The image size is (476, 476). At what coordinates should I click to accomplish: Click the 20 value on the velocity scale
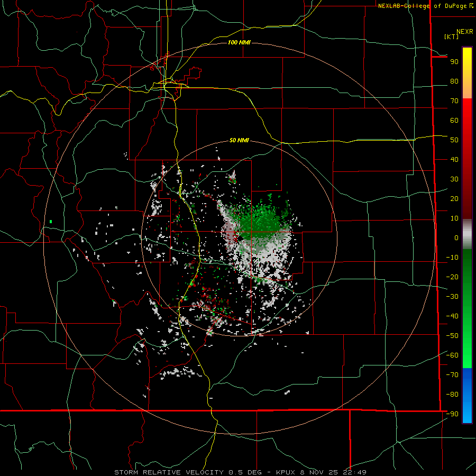click(454, 199)
